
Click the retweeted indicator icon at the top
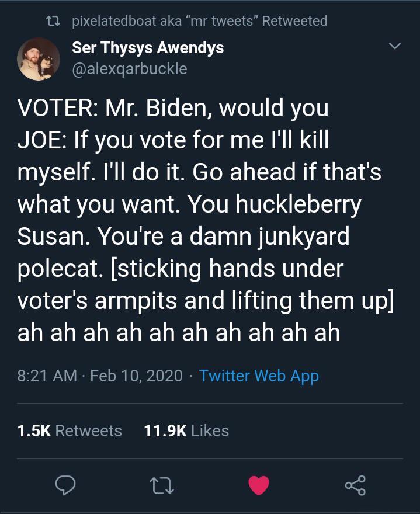coord(53,20)
